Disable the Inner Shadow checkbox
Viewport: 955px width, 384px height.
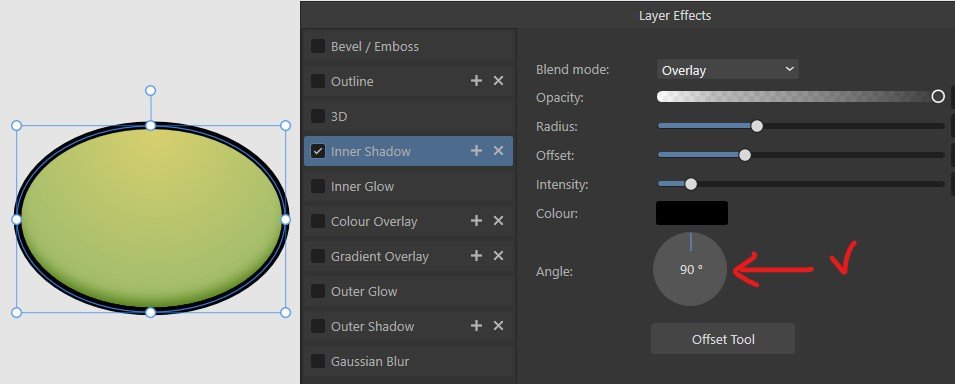point(318,151)
